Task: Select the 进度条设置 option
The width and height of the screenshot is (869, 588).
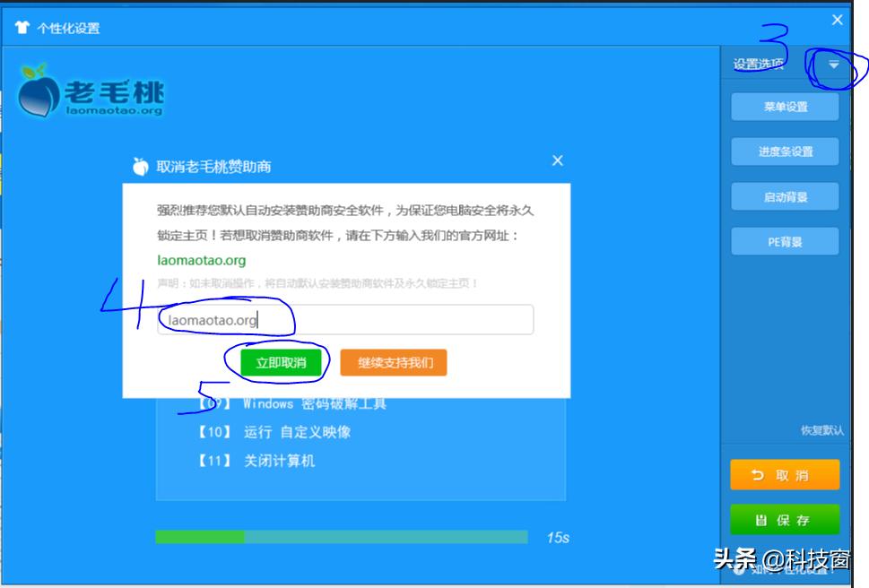Action: [x=785, y=151]
